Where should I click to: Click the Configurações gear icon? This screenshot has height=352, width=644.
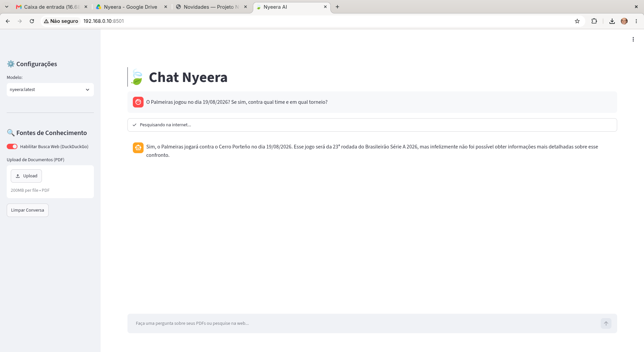[x=11, y=64]
